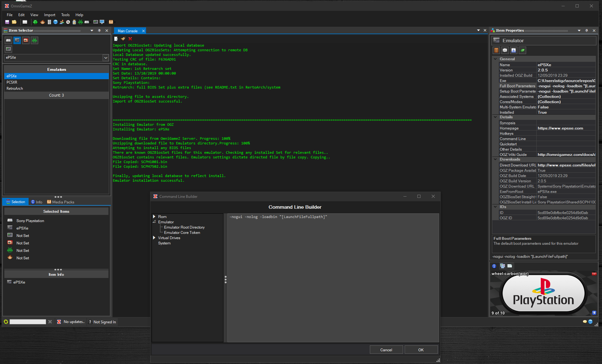Image resolution: width=602 pixels, height=364 pixels.
Task: Click the white list panel toolbar icon
Action: [25, 22]
